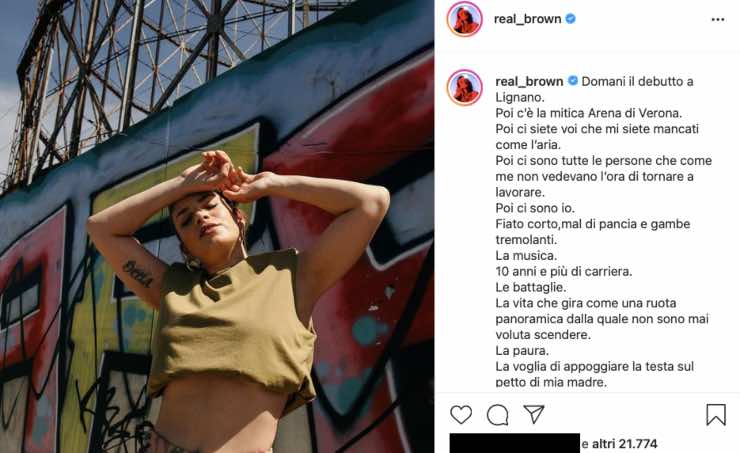Viewport: 740px width, 453px height.
Task: Click the profile avatar beside the caption
Action: click(x=464, y=87)
